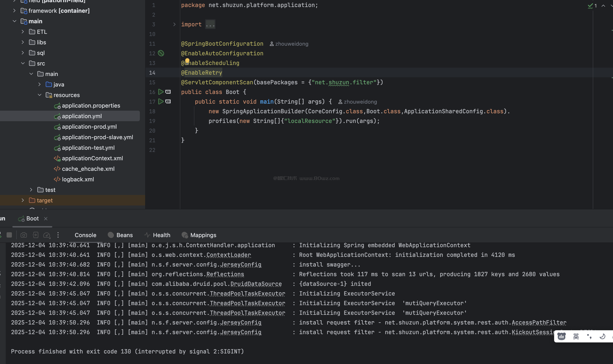Open the vertical three-dots more menu
This screenshot has width=613, height=364.
(x=58, y=235)
